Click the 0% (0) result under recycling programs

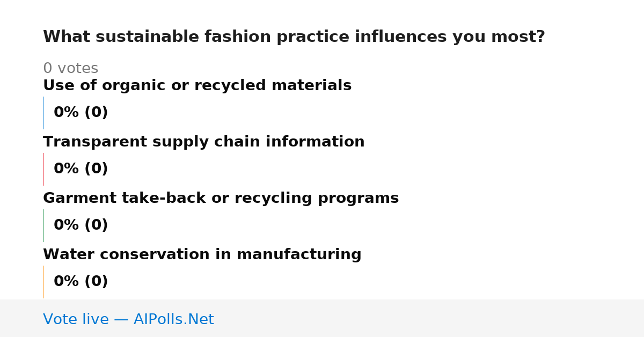coord(81,225)
